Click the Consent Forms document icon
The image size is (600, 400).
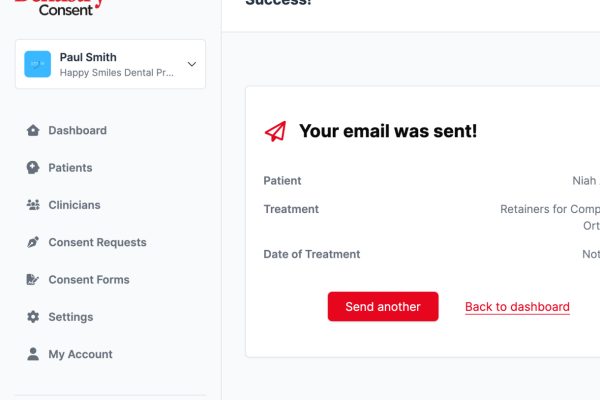pyautogui.click(x=33, y=280)
